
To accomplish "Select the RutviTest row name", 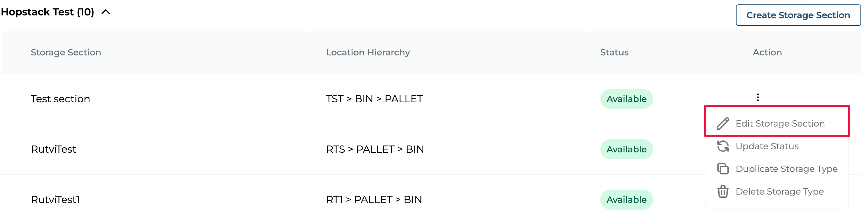I will (x=53, y=149).
